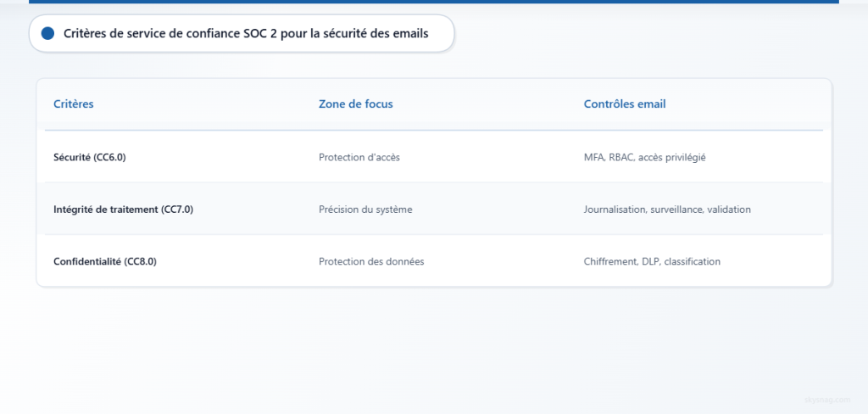Select the Confidentialité (CC8.0) cell
The height and width of the screenshot is (414, 868).
click(105, 261)
